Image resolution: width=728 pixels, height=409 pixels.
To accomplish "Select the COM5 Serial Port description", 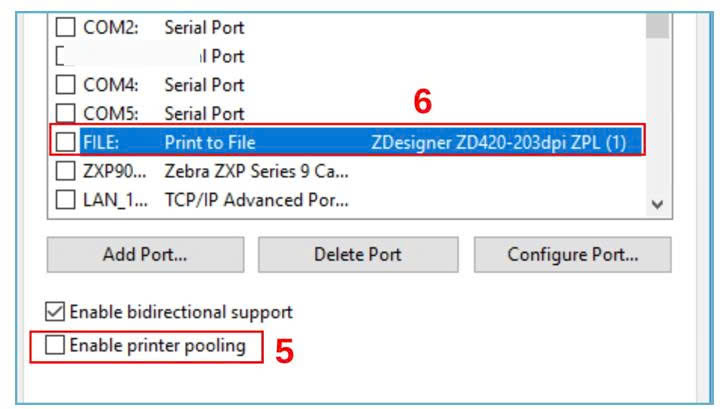I will pos(204,113).
